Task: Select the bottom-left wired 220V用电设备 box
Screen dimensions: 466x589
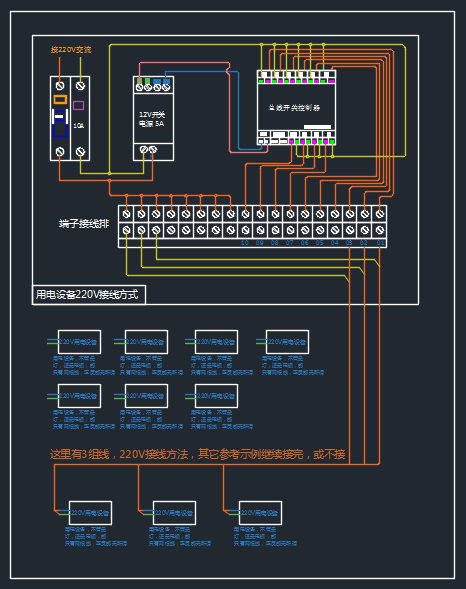Action: pos(90,513)
